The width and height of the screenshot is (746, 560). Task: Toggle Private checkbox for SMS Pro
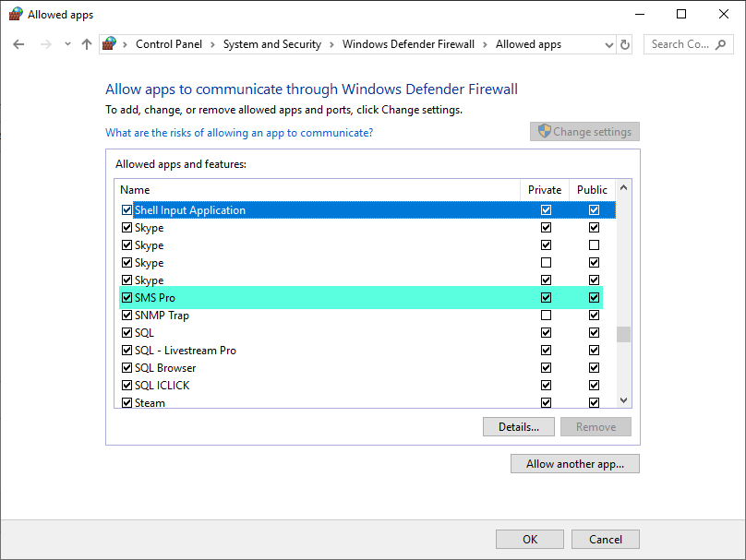tap(547, 298)
